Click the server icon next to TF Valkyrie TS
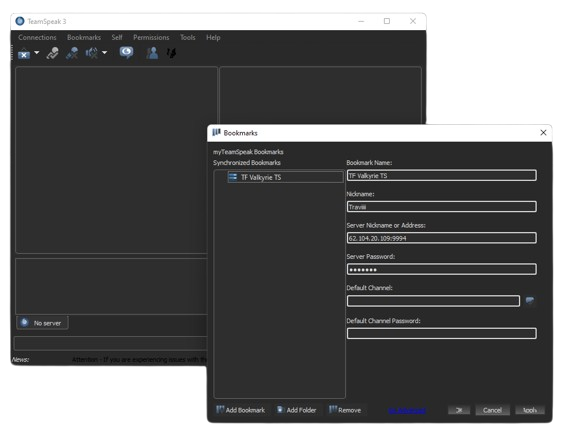 click(233, 177)
